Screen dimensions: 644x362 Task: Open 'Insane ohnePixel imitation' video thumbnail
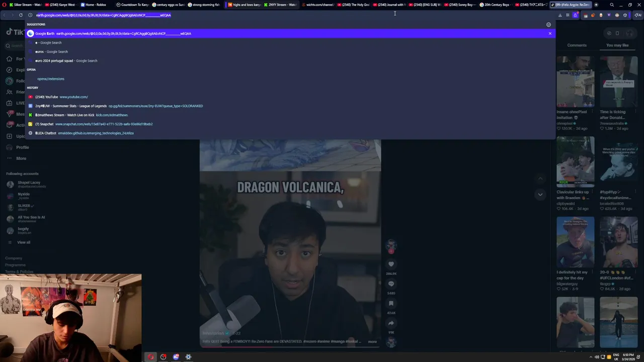pyautogui.click(x=575, y=81)
